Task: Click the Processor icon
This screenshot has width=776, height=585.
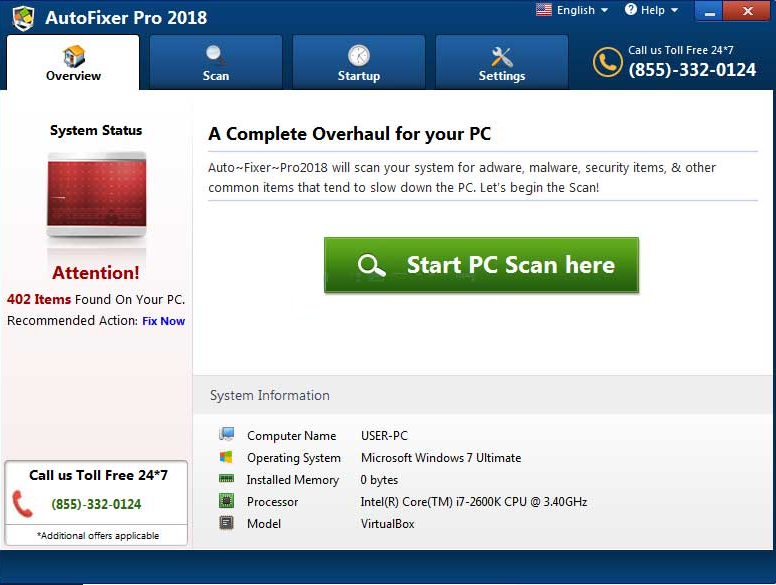Action: (227, 501)
